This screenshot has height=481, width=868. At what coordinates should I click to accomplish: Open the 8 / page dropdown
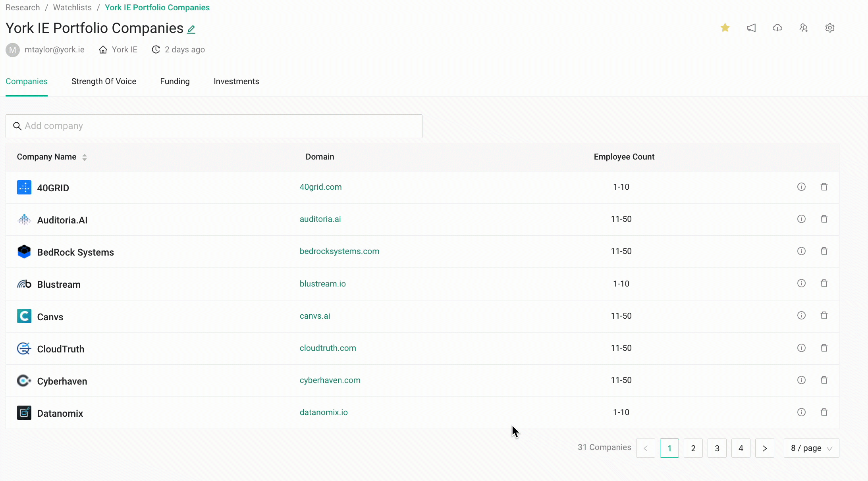[811, 448]
